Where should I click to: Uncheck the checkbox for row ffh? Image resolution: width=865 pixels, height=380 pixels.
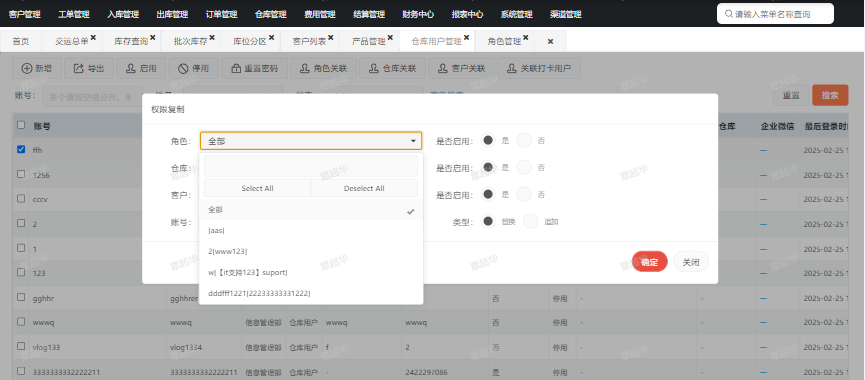[x=21, y=149]
